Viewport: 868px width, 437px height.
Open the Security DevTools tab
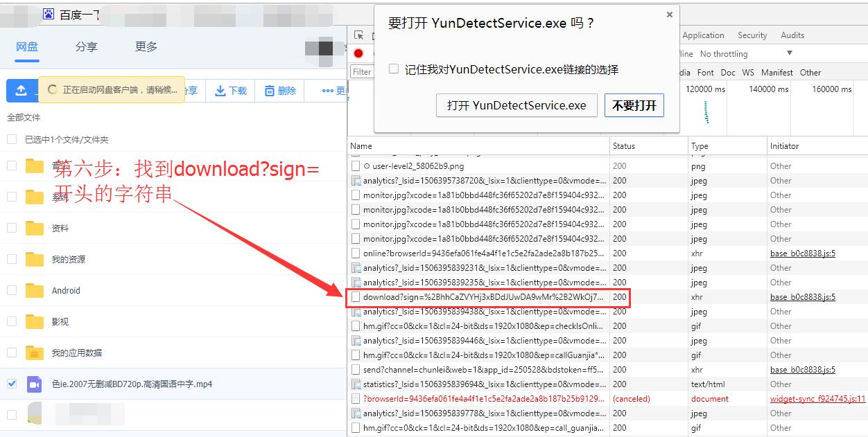[752, 35]
